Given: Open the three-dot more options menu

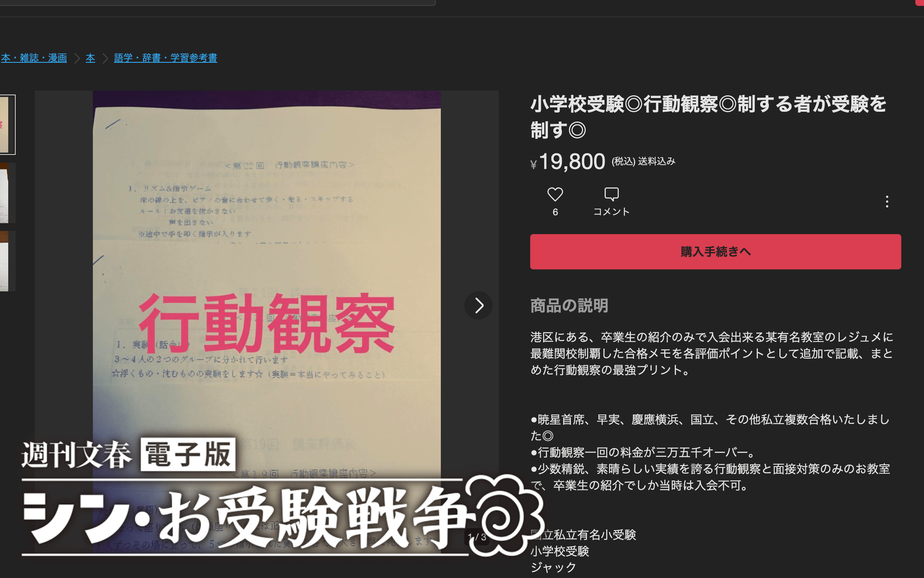Looking at the screenshot, I should click(887, 202).
